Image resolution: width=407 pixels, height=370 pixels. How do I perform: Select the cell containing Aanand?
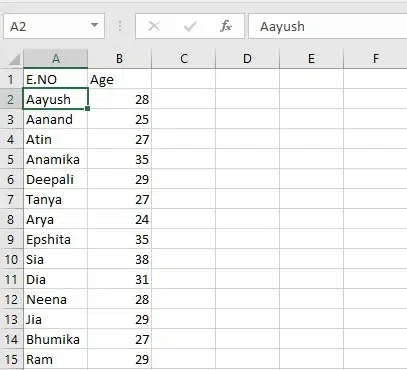pos(56,119)
